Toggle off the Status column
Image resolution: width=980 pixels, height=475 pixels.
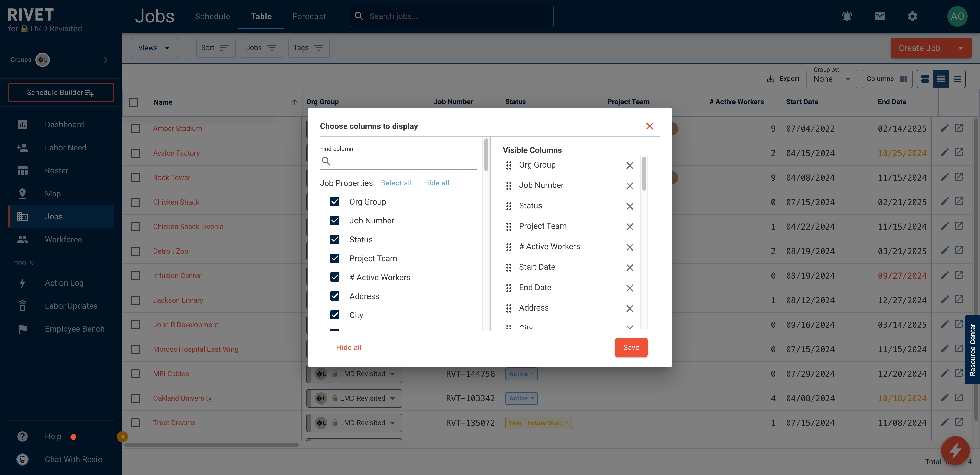click(335, 239)
